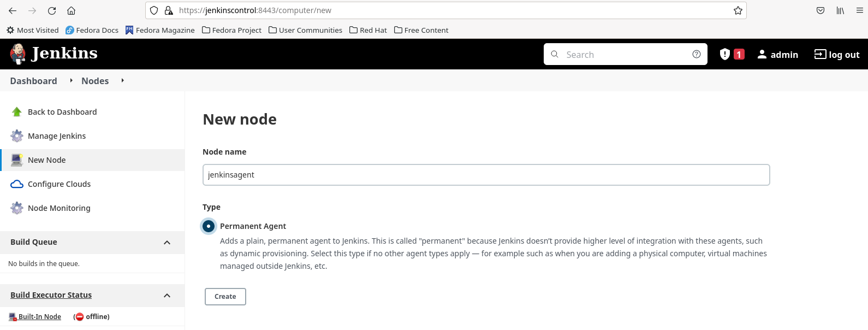
Task: Select the Permanent Agent radio button
Action: point(209,226)
